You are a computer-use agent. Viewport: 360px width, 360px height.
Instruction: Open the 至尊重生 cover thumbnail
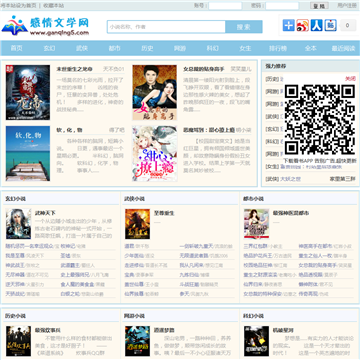pyautogui.click(x=137, y=224)
